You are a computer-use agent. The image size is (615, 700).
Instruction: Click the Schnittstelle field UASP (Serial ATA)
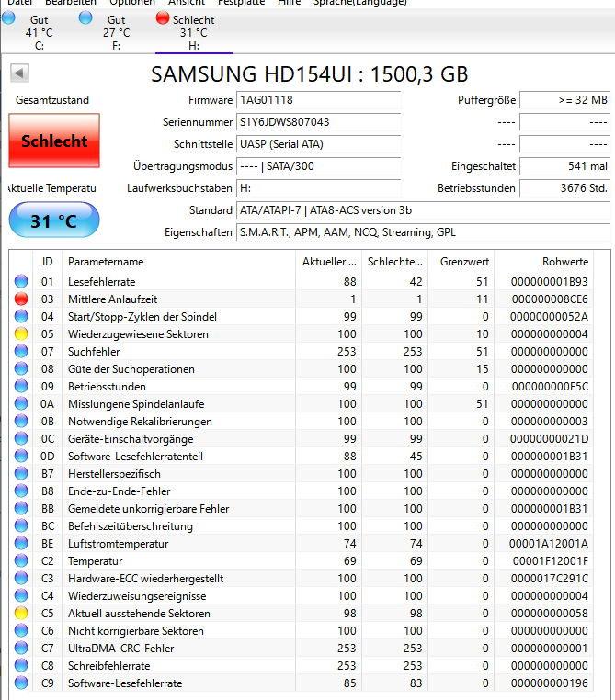tap(318, 144)
